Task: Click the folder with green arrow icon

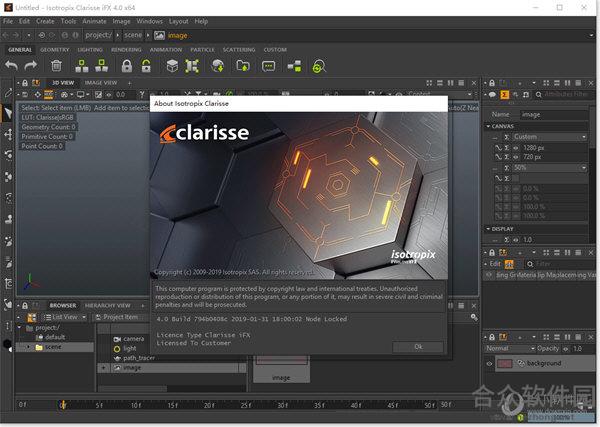Action: 243,66
